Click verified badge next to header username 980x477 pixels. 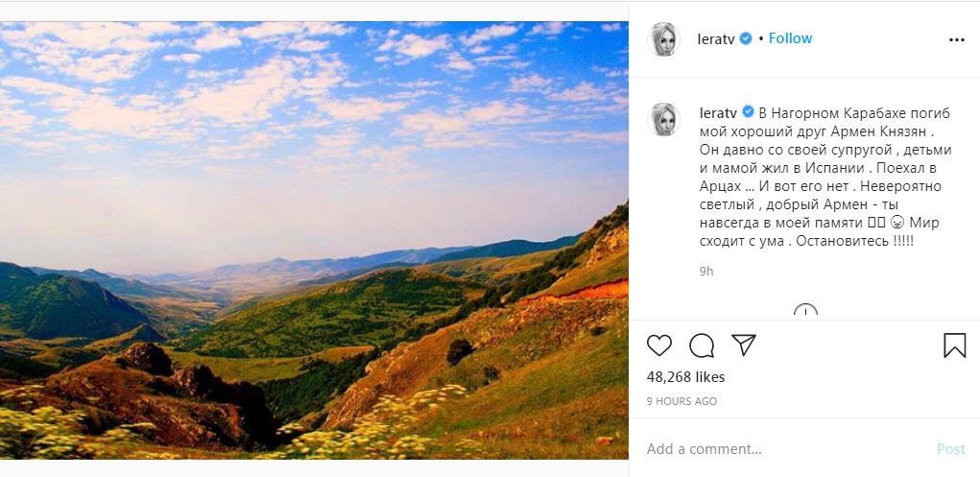(x=746, y=39)
